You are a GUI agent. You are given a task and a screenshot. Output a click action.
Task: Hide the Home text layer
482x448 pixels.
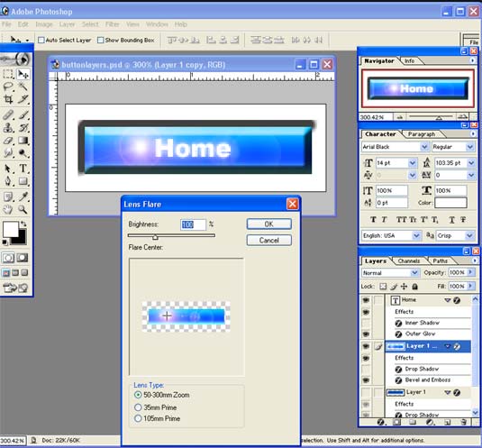[366, 300]
